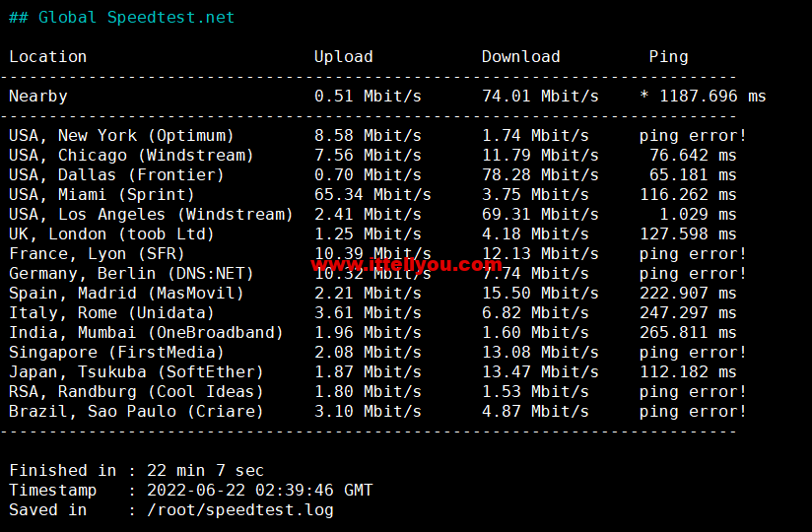Click Singapore download '13.08 Mbit/s'

click(x=540, y=352)
